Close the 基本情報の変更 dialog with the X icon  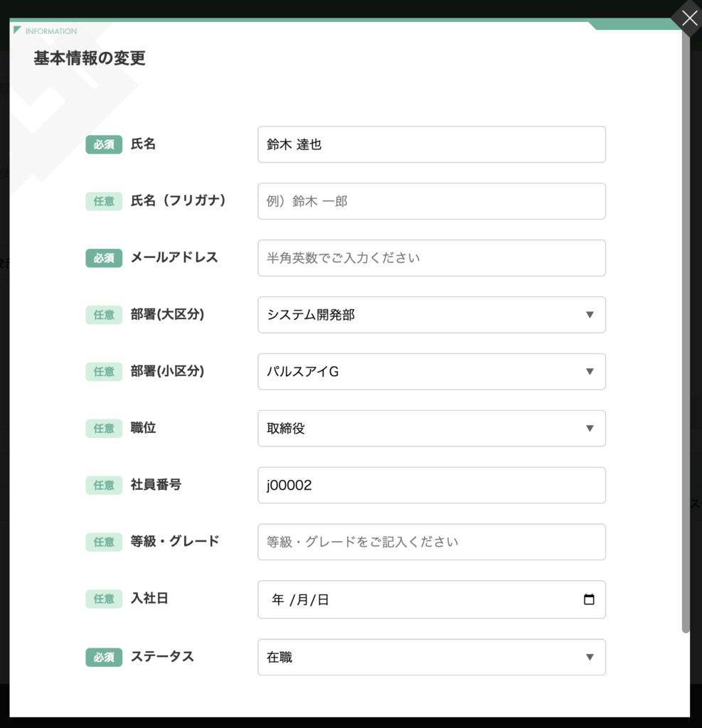coord(689,18)
